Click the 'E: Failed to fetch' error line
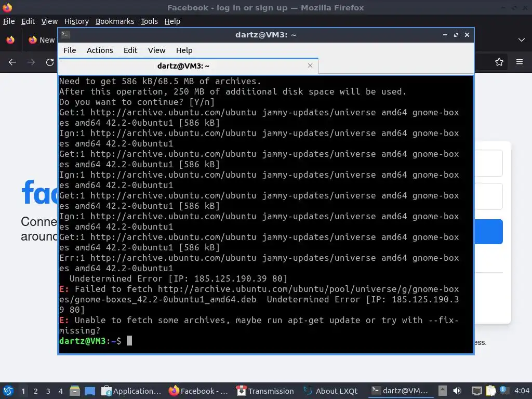Viewport: 532px width, 399px height. click(259, 299)
